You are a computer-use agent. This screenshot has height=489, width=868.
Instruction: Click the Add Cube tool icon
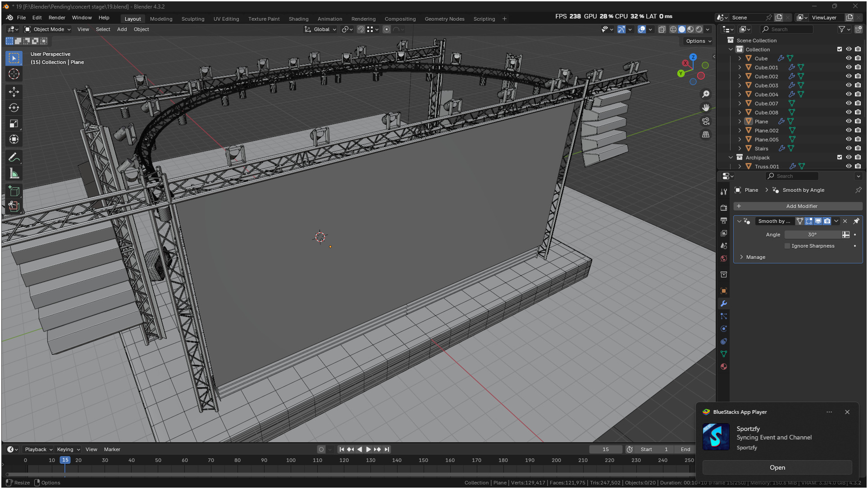(14, 191)
